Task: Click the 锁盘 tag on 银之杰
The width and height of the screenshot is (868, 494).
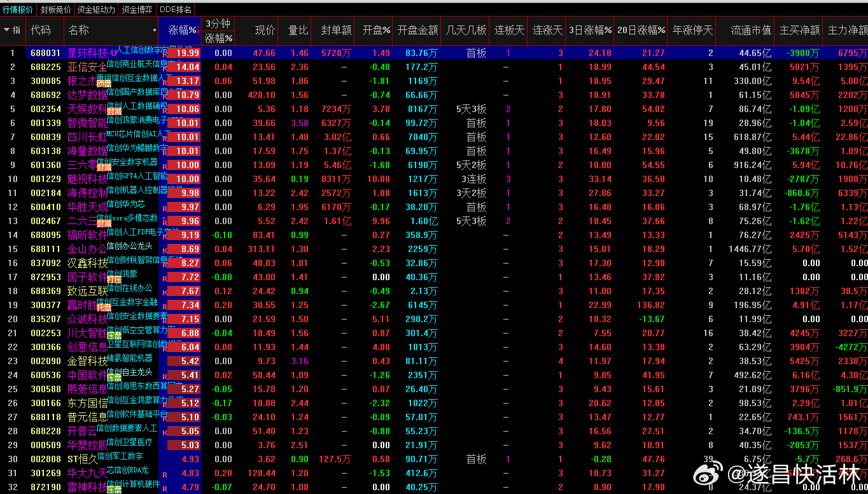Action: click(104, 83)
